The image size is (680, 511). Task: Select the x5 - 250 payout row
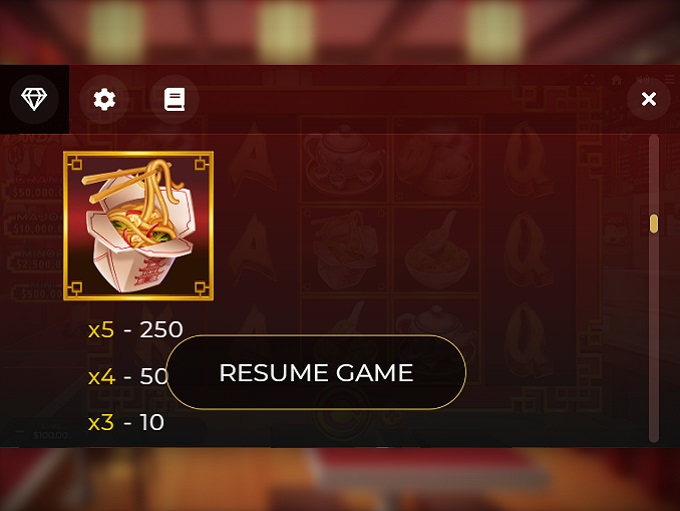point(135,330)
